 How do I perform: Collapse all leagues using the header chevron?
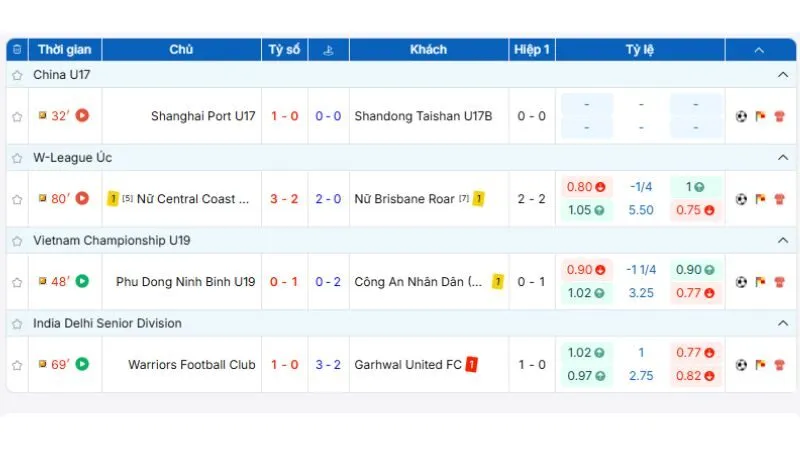click(759, 49)
